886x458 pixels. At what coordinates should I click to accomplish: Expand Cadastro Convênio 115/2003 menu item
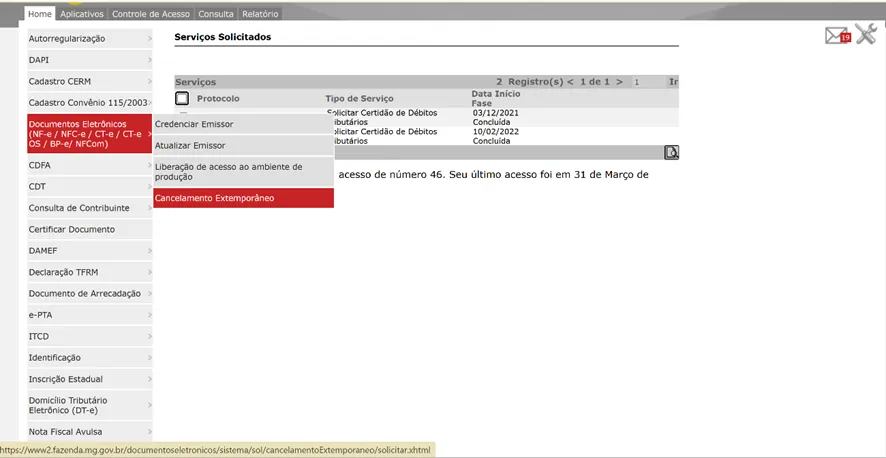90,103
